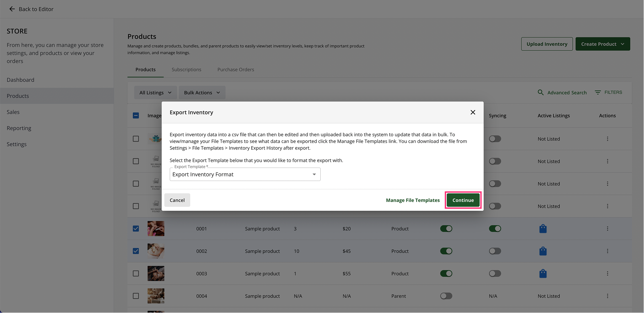The height and width of the screenshot is (313, 644).
Task: Click the "$20" price value
Action: [346, 229]
